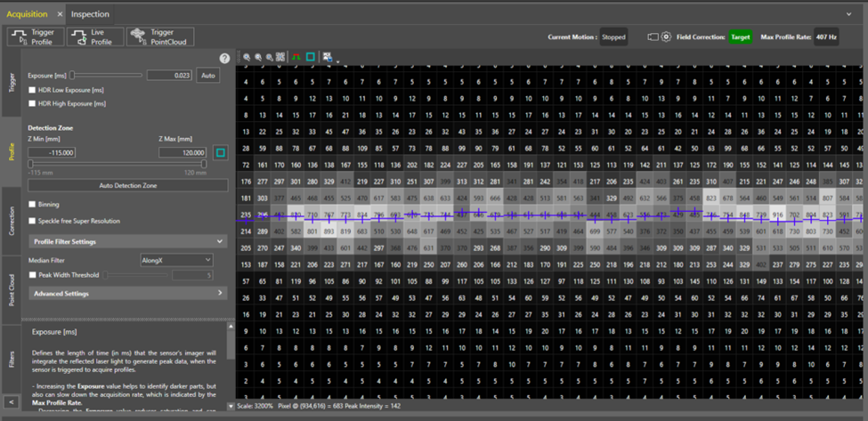Zoom in on the image viewer
This screenshot has width=868, height=421.
(x=247, y=57)
